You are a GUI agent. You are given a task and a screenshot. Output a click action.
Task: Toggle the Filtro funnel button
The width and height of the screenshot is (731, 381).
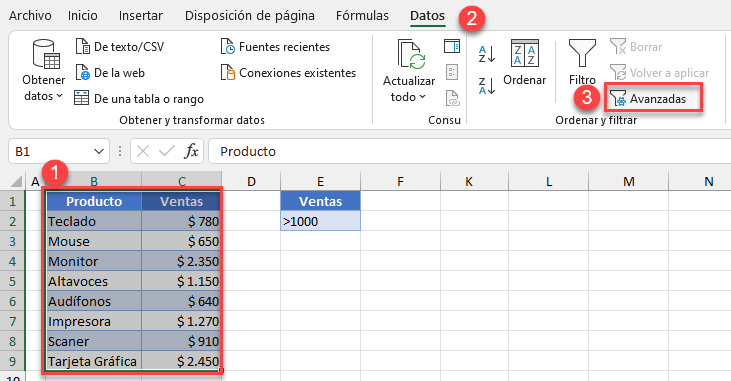(582, 62)
